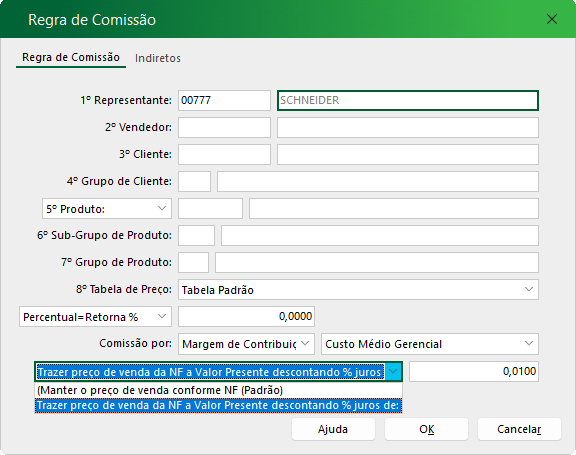Viewport: 576px width, 455px height.
Task: Expand the Tabela Padrão price table dropdown
Action: tap(358, 290)
